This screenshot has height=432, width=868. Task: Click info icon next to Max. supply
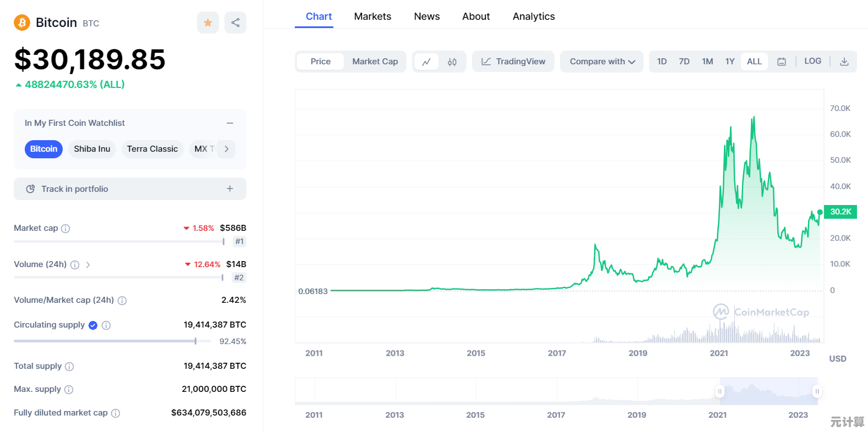[69, 390]
